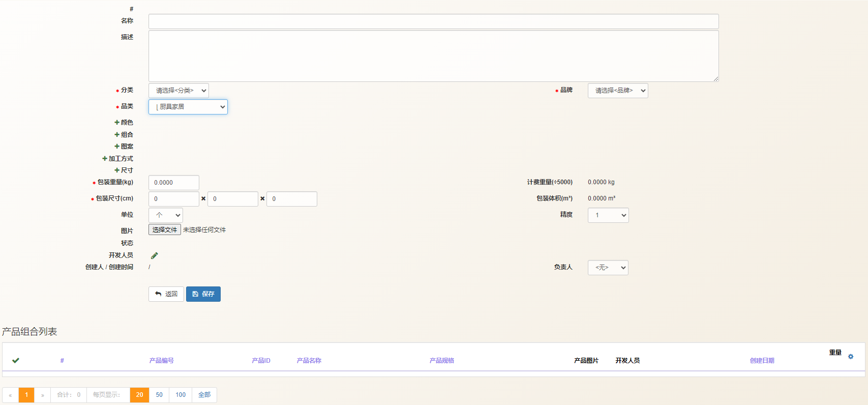Image resolution: width=868 pixels, height=405 pixels.
Task: Sort by 创建日期 column header
Action: pos(762,361)
